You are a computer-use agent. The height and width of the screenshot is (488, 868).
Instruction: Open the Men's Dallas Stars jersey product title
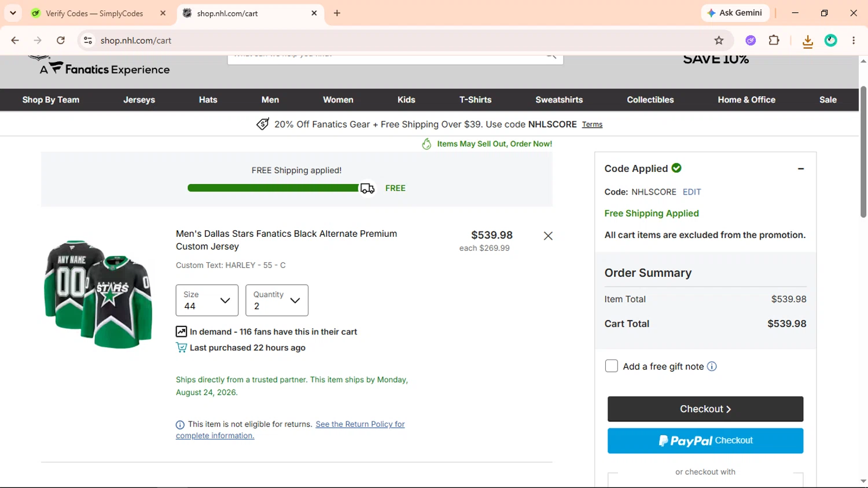click(286, 240)
